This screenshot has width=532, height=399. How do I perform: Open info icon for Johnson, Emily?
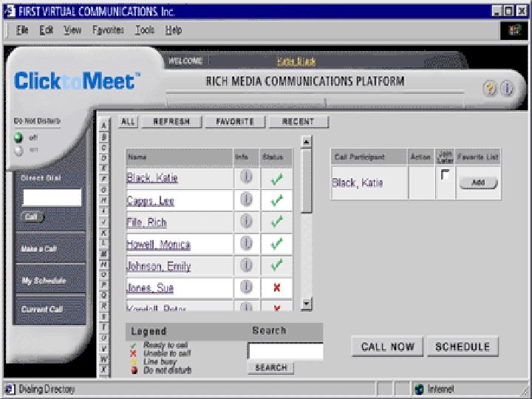(x=246, y=265)
